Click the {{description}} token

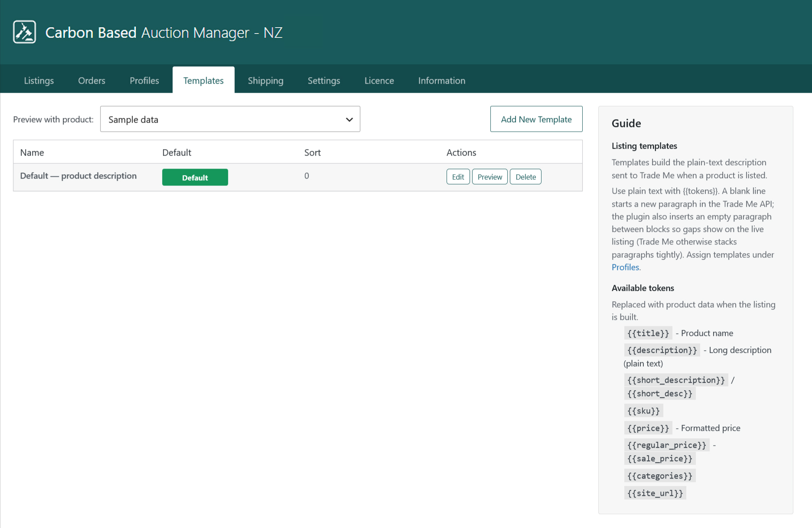coord(662,350)
